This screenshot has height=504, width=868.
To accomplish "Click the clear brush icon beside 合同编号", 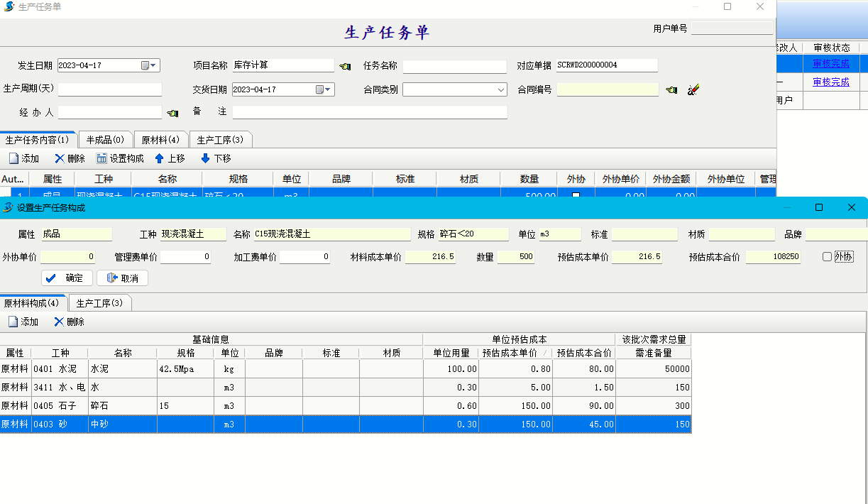I will click(x=694, y=89).
